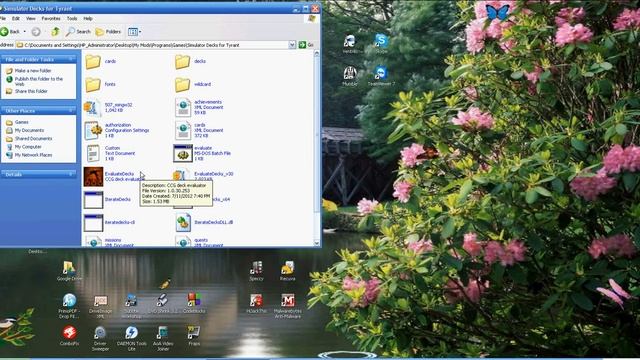Select the cards folder icon
This screenshot has height=360, width=640.
[x=93, y=62]
